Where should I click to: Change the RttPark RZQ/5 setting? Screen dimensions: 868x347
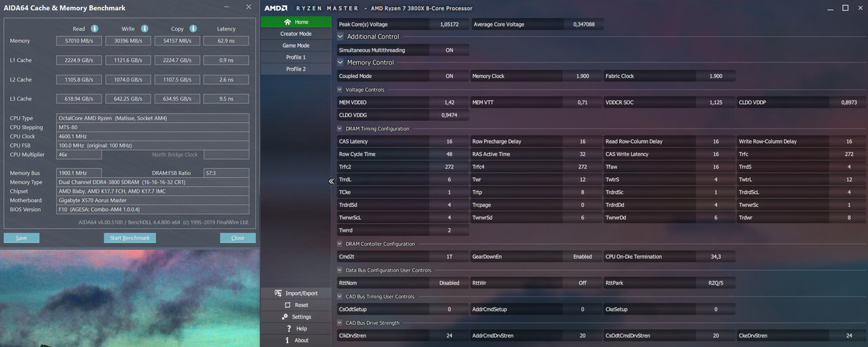click(x=715, y=283)
